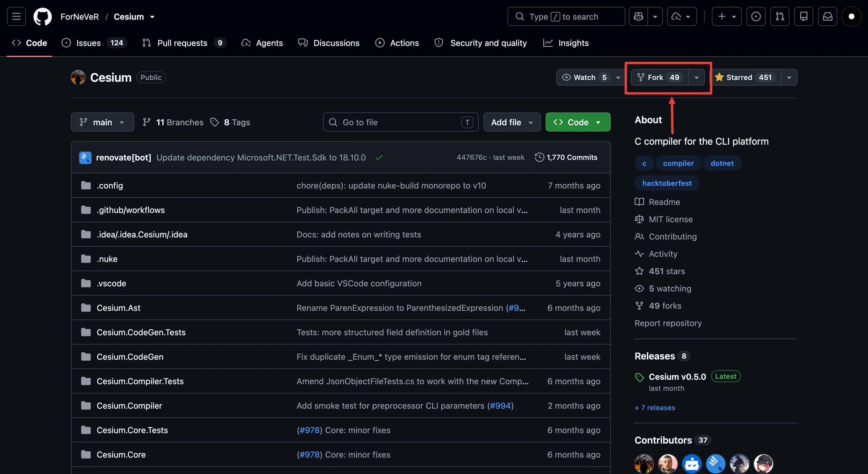Expand the create new plus dropdown
Screen dimensions: 868x474
[727, 16]
